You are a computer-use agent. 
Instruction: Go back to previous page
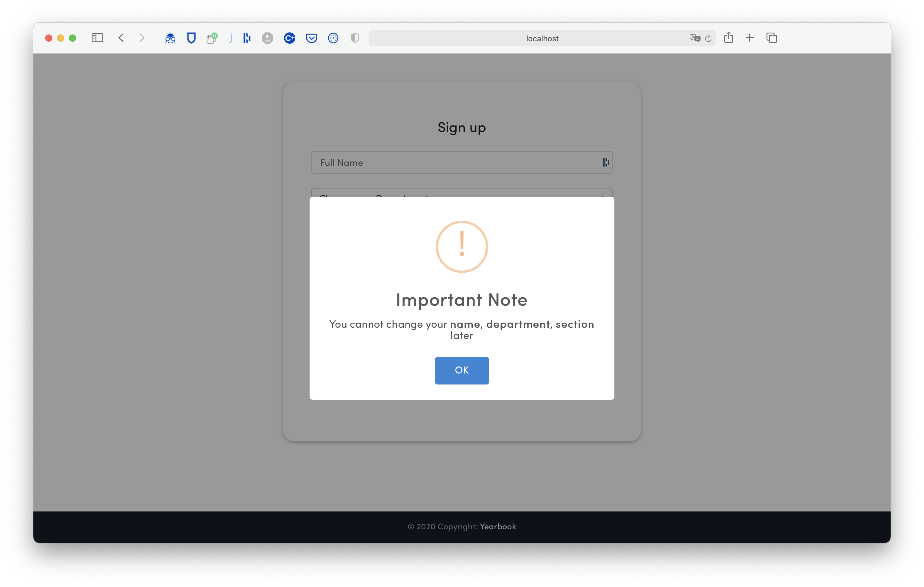click(121, 37)
